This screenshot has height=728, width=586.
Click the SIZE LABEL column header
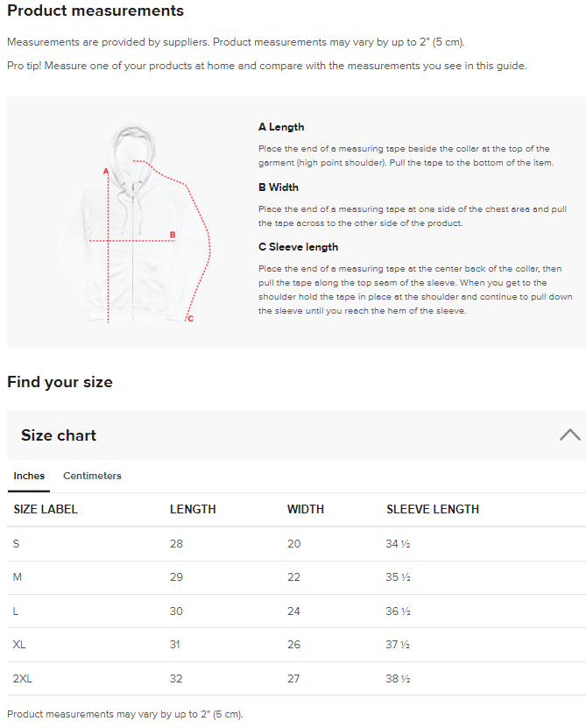click(46, 509)
